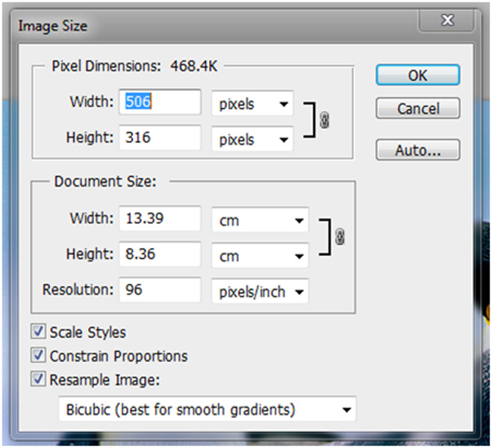This screenshot has width=492, height=448.
Task: Click the document size chain link icon
Action: point(340,237)
